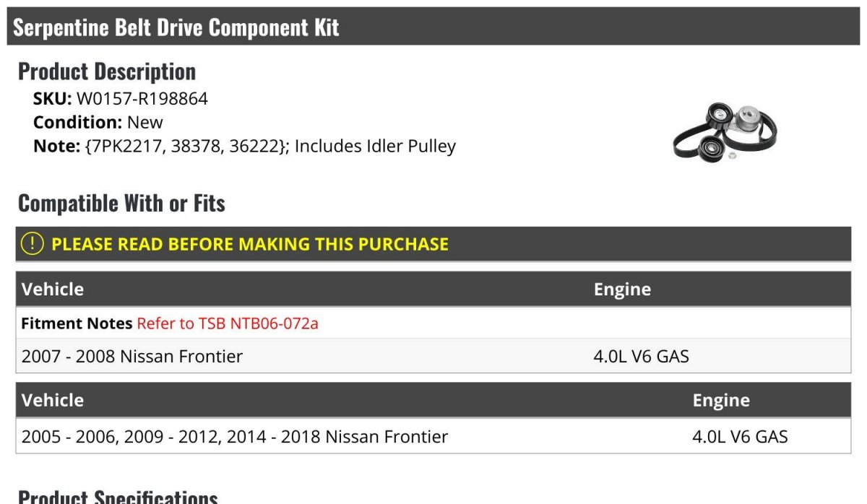Click the Product Description heading

[x=107, y=71]
